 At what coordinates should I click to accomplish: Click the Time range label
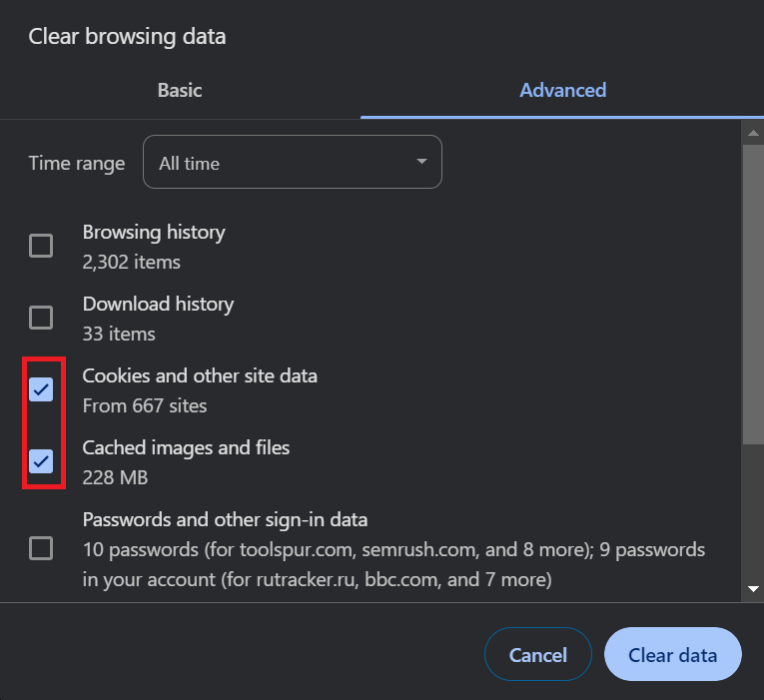[x=77, y=164]
